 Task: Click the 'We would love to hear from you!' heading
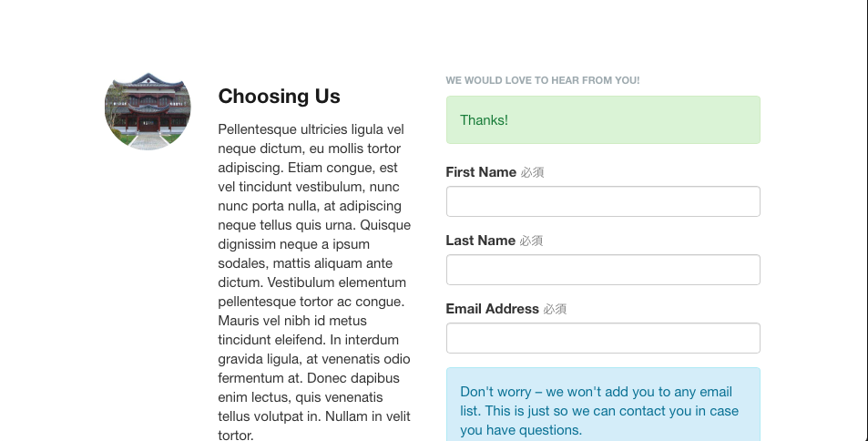click(543, 80)
